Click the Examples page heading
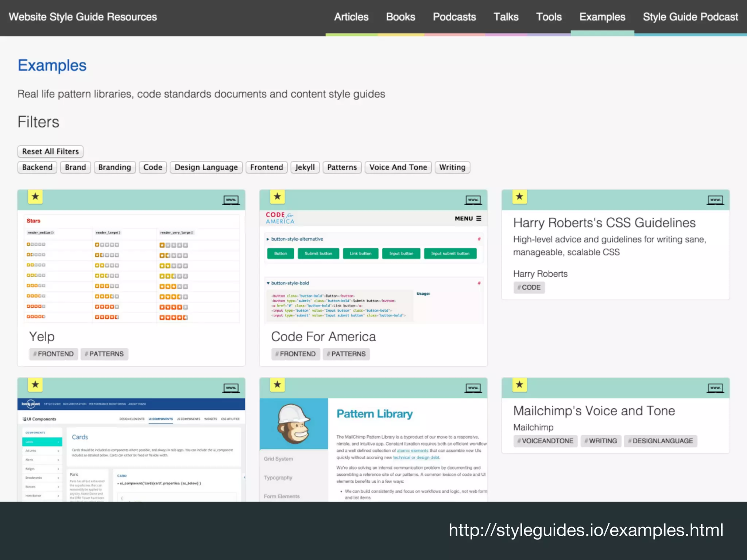The image size is (747, 560). click(x=52, y=66)
